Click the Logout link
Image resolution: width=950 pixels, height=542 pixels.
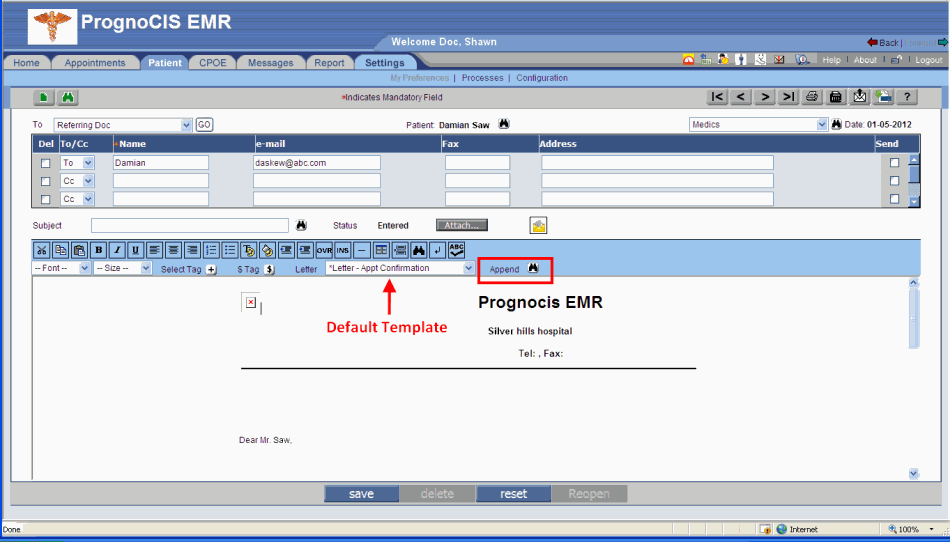[929, 60]
